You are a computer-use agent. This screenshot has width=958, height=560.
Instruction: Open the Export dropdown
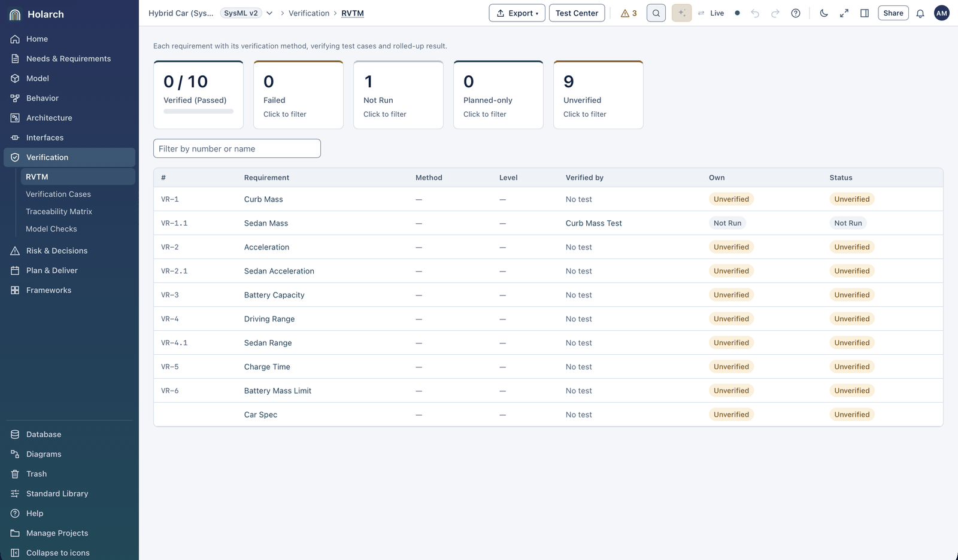[517, 13]
